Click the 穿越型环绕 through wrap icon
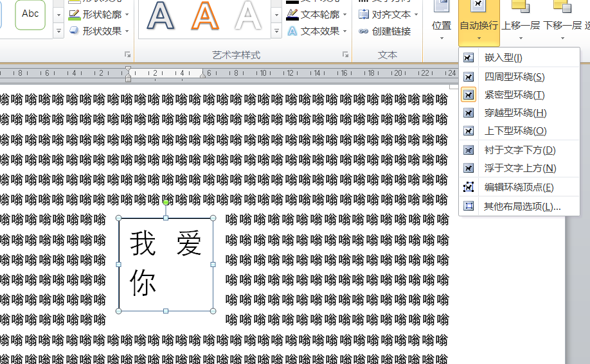This screenshot has height=364, width=590. point(469,113)
